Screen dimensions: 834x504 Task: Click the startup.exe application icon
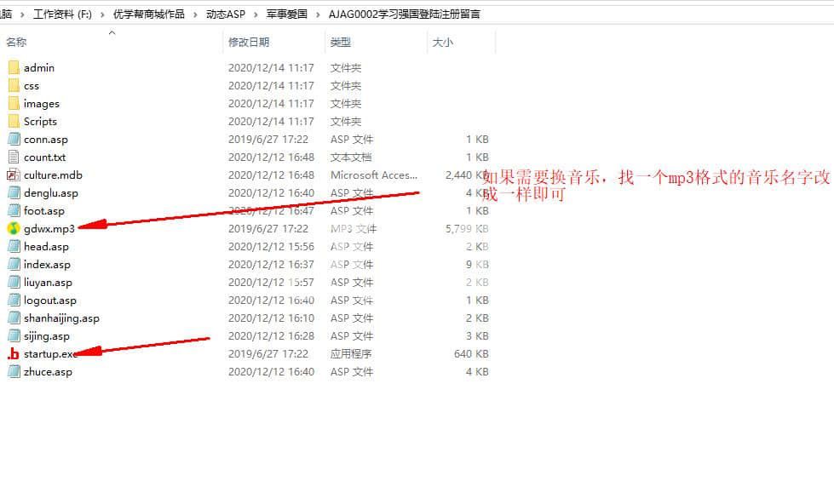(13, 353)
